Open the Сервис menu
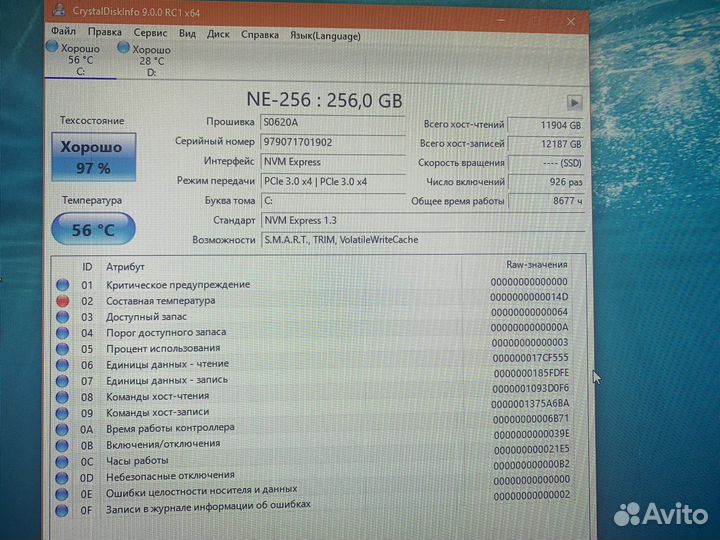Screen dimensions: 720x540 coord(150,33)
